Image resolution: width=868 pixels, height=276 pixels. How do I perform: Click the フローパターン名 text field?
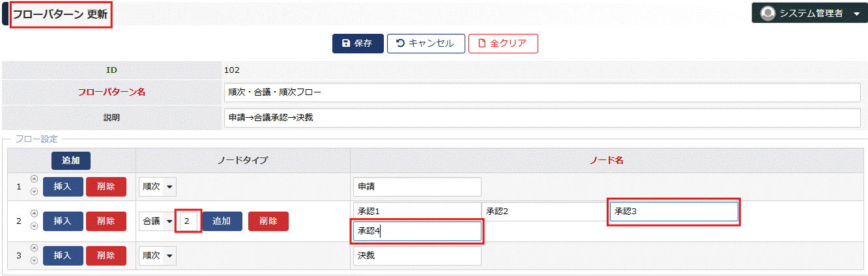[542, 92]
